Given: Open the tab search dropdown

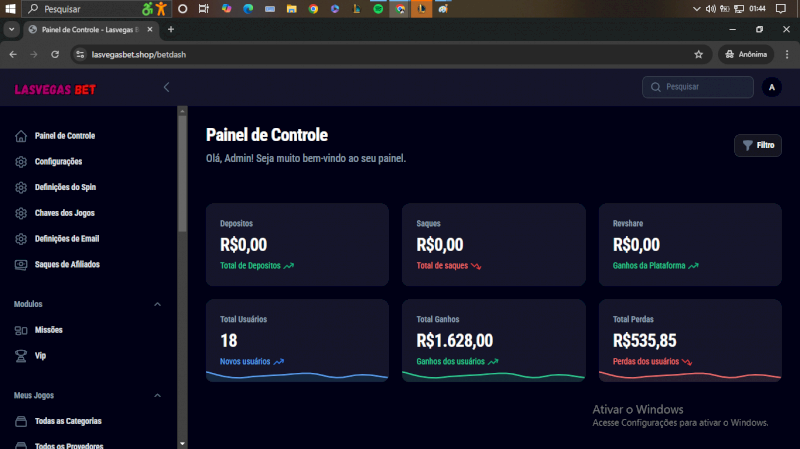Looking at the screenshot, I should (11, 30).
